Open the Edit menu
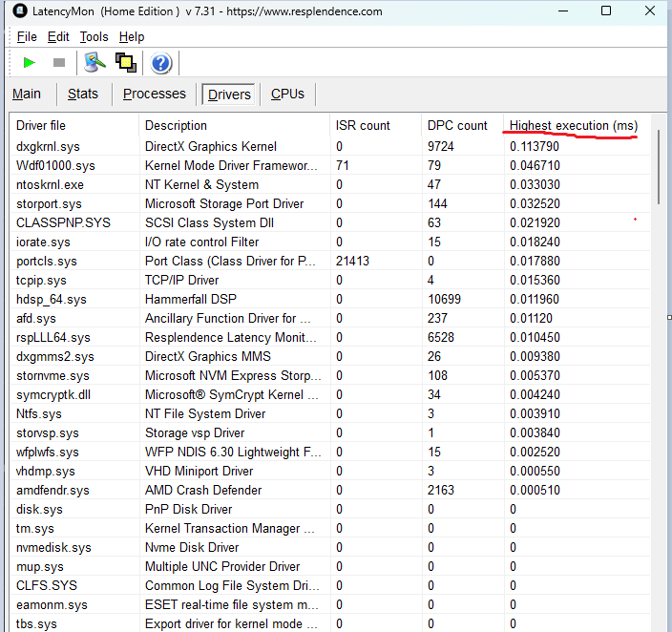672x632 pixels. tap(58, 36)
